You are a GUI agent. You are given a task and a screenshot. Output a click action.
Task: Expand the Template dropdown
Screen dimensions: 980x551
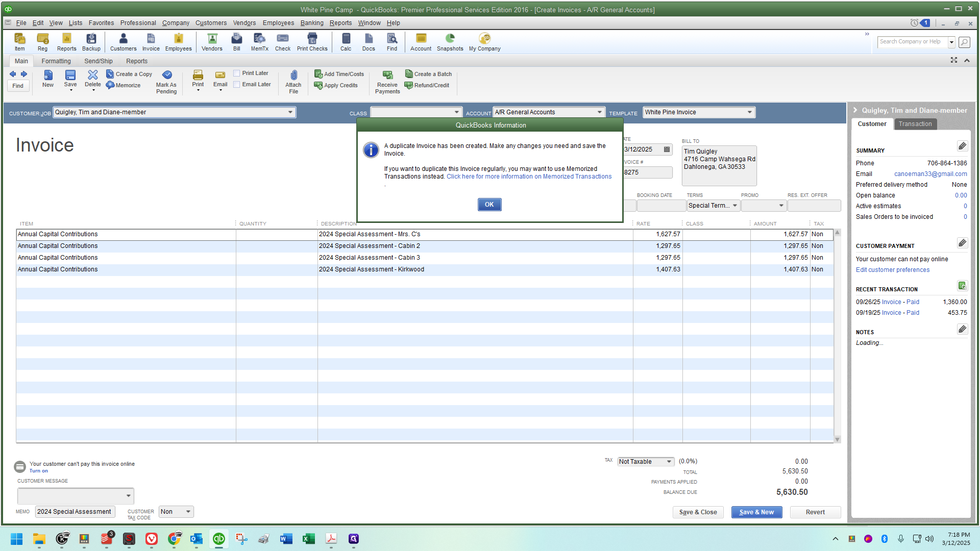click(749, 112)
